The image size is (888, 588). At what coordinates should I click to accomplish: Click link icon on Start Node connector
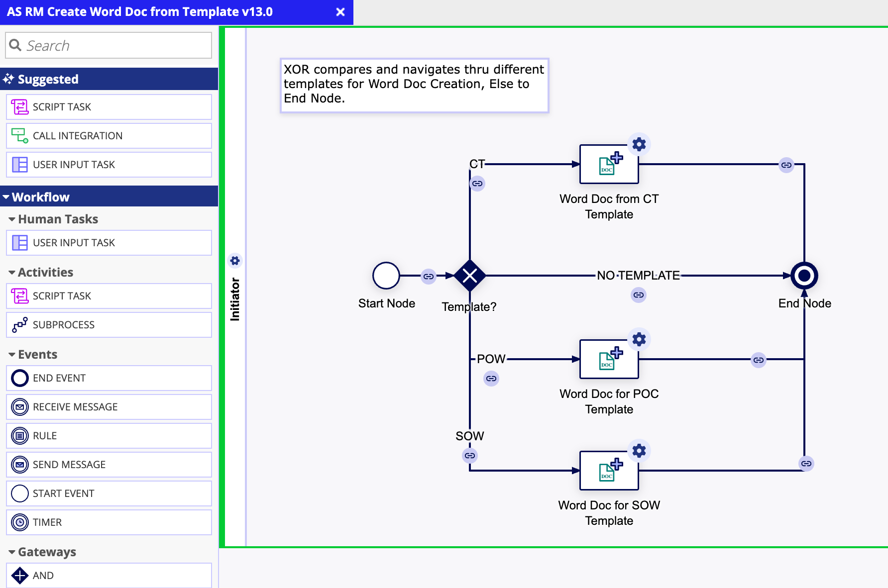[x=429, y=276]
